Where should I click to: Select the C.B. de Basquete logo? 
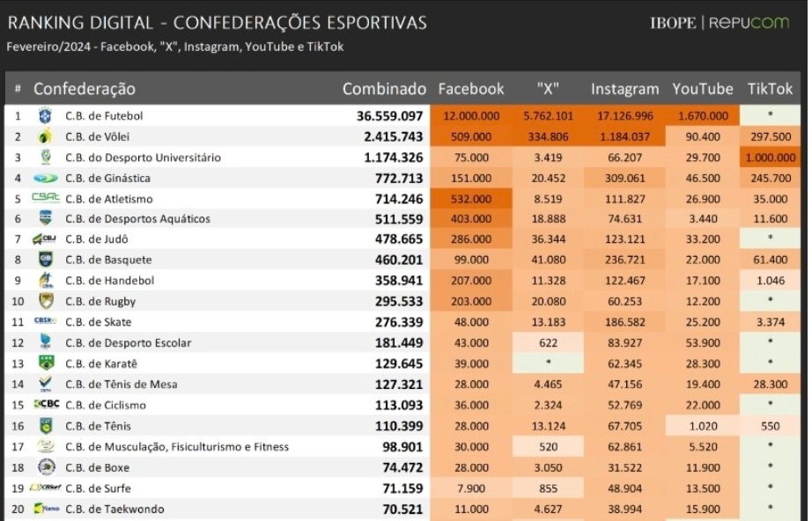(45, 260)
